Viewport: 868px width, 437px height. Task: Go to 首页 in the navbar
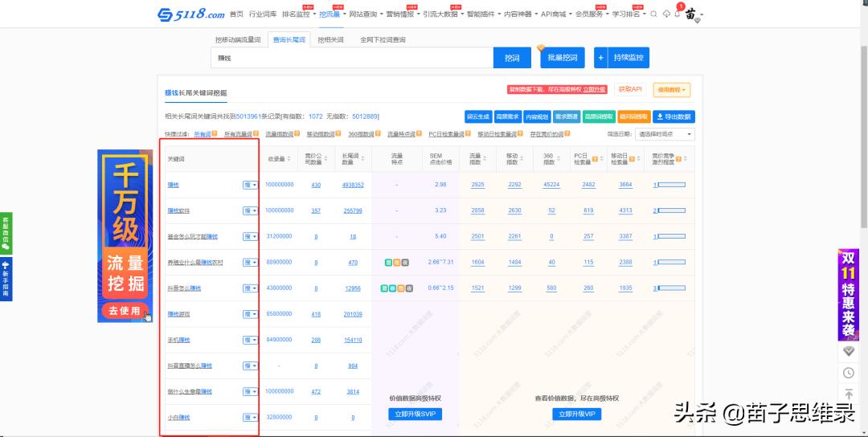pos(236,14)
